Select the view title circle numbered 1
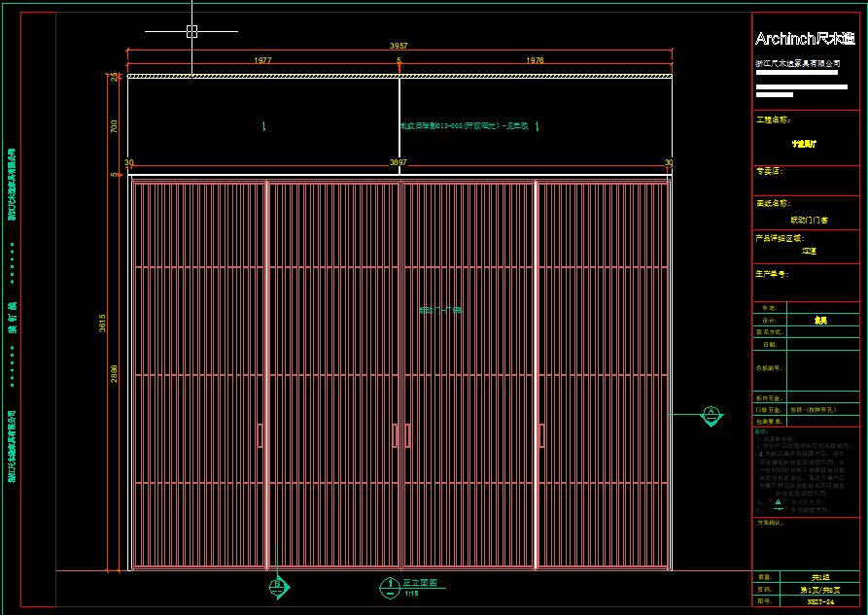The width and height of the screenshot is (868, 615). pyautogui.click(x=389, y=586)
